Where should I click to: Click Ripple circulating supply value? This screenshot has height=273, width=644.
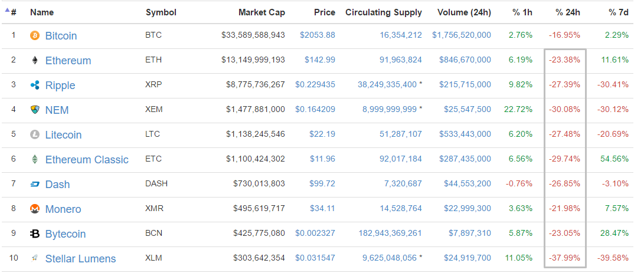point(387,85)
